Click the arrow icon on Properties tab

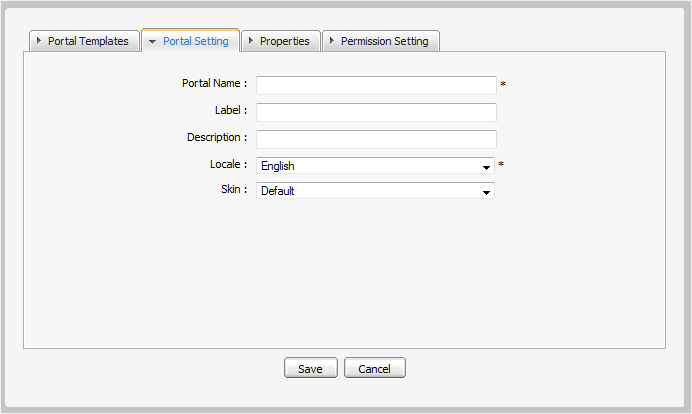click(250, 41)
